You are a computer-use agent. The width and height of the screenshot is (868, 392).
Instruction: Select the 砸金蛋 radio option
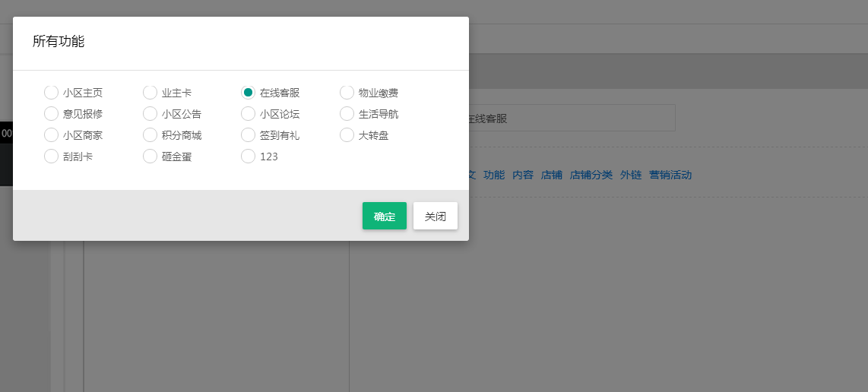150,156
